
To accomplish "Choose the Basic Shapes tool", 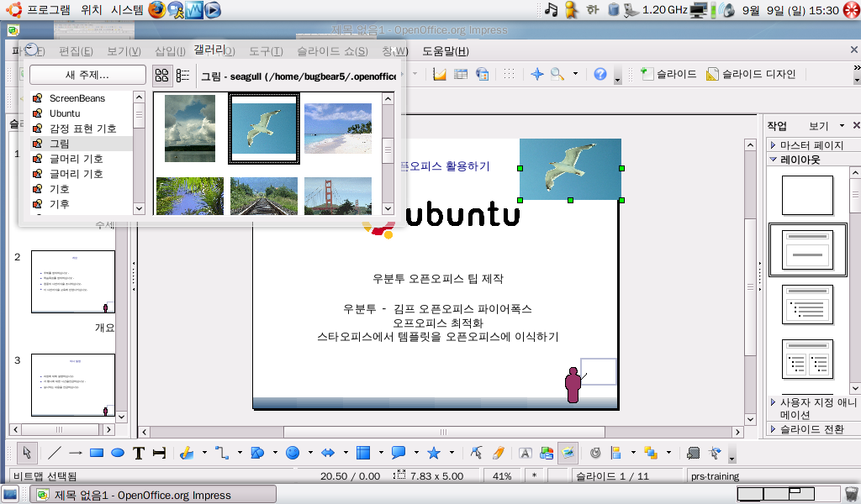I will [257, 453].
